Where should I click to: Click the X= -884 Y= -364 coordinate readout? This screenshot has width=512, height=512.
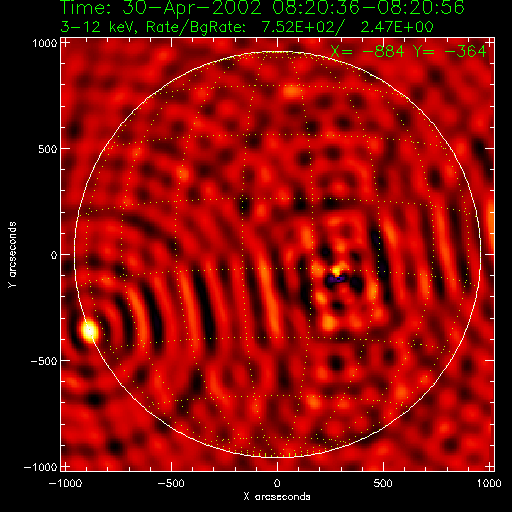point(408,52)
